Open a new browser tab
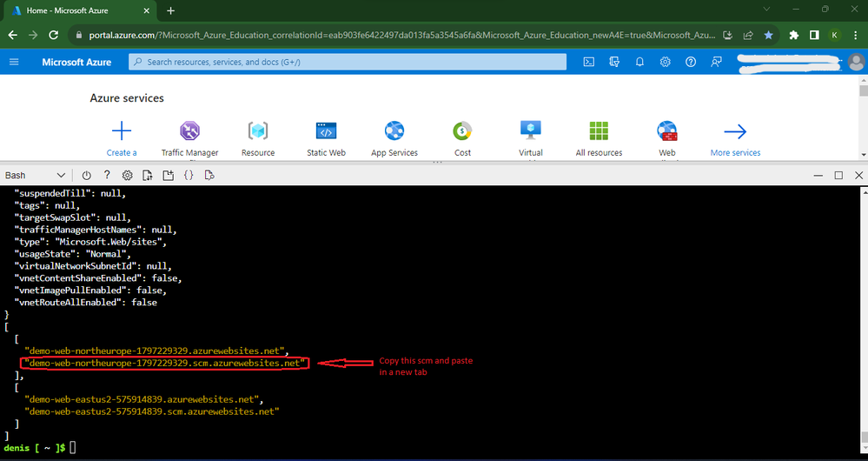The width and height of the screenshot is (868, 461). pyautogui.click(x=170, y=10)
